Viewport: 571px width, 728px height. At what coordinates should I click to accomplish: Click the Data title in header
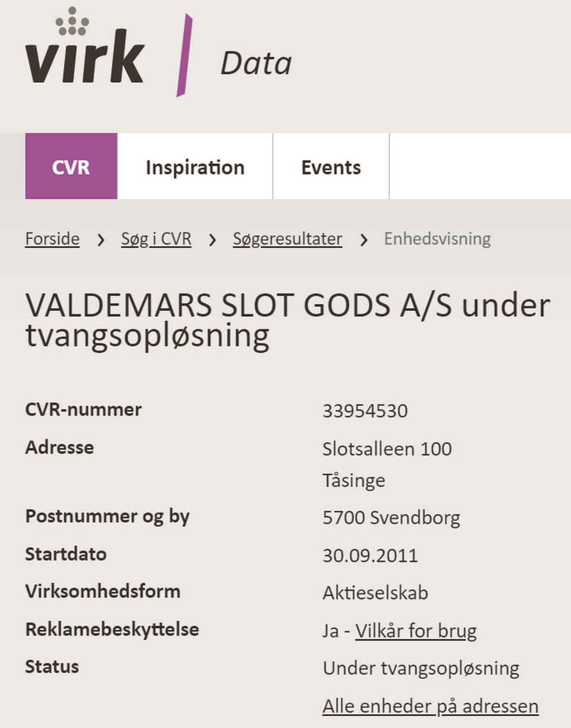[256, 64]
